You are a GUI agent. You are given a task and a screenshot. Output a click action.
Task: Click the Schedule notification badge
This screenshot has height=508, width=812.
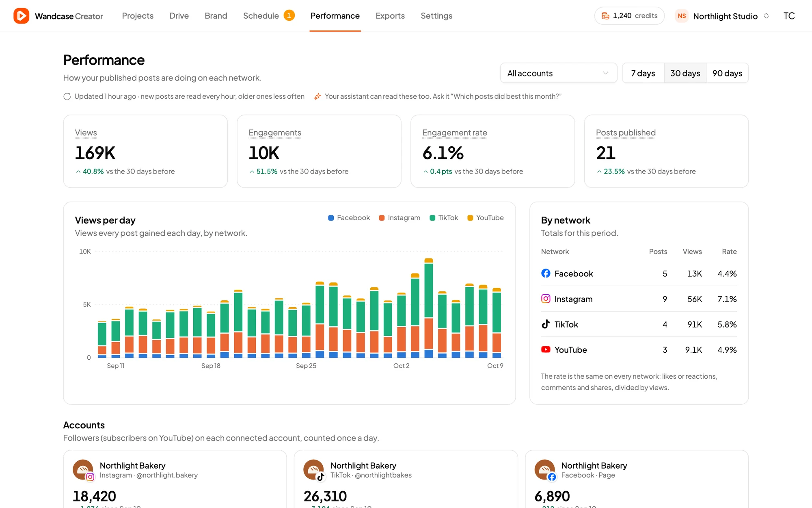coord(289,15)
